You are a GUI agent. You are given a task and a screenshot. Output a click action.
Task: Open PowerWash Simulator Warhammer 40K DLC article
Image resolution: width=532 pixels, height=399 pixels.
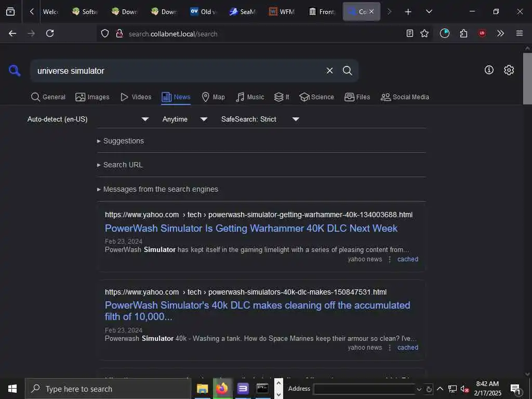tap(251, 229)
